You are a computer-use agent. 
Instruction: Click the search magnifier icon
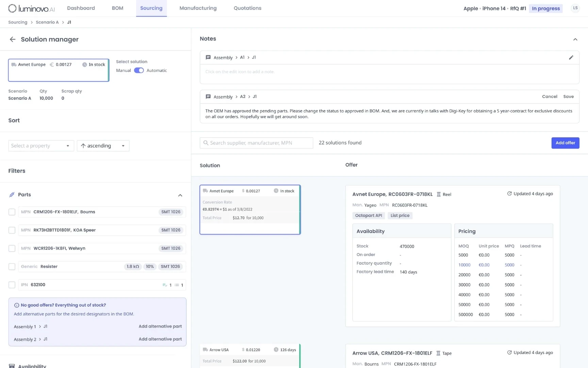pos(206,143)
